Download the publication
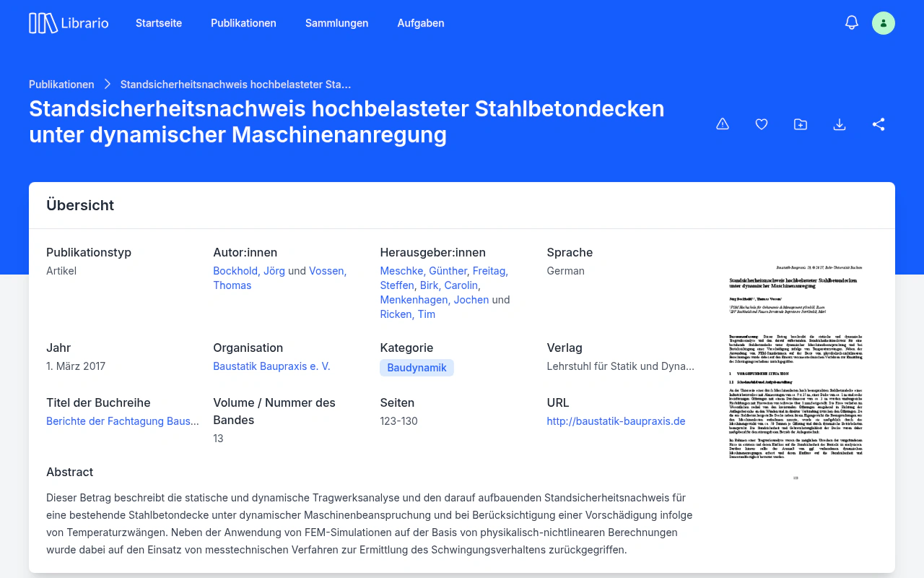Viewport: 924px width, 578px height. [x=840, y=124]
